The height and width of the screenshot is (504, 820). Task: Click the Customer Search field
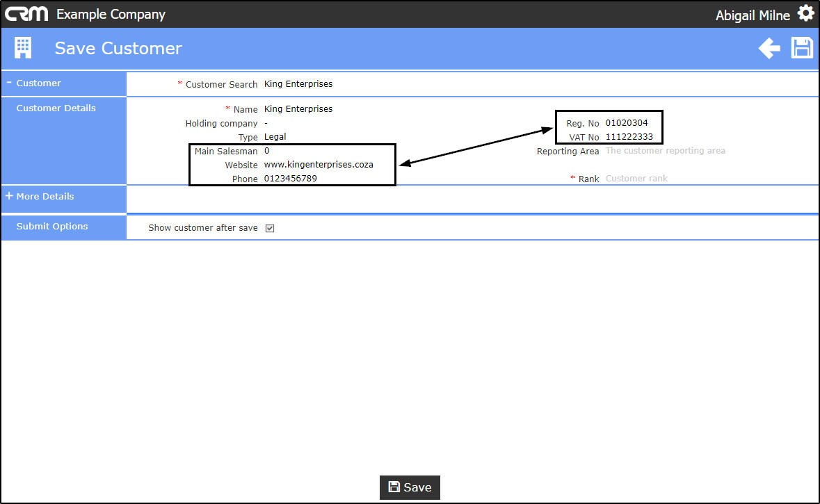point(298,83)
